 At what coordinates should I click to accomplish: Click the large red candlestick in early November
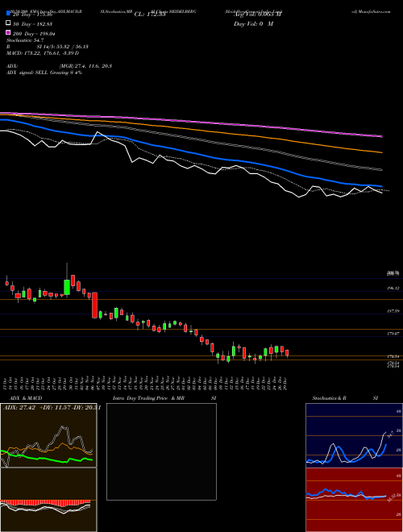[94, 305]
